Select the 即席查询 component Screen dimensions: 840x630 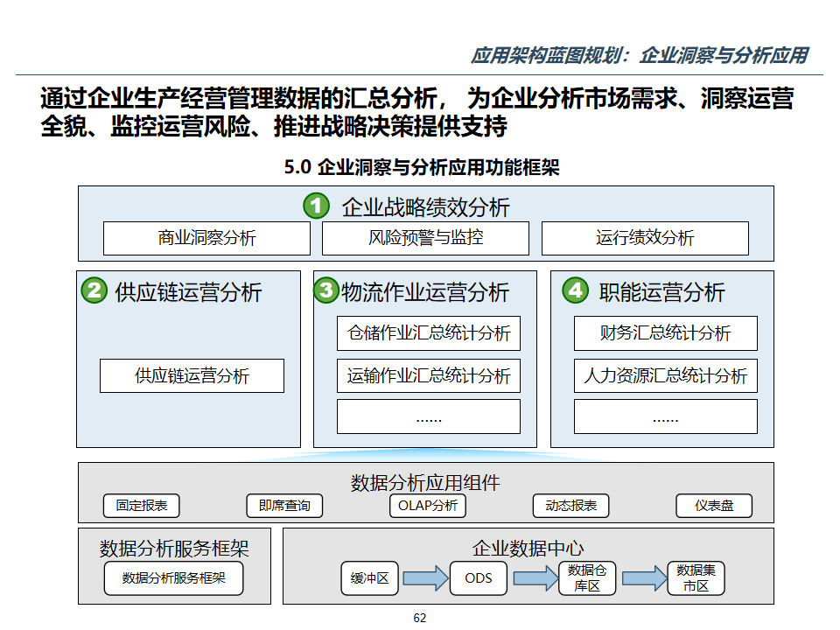click(284, 506)
